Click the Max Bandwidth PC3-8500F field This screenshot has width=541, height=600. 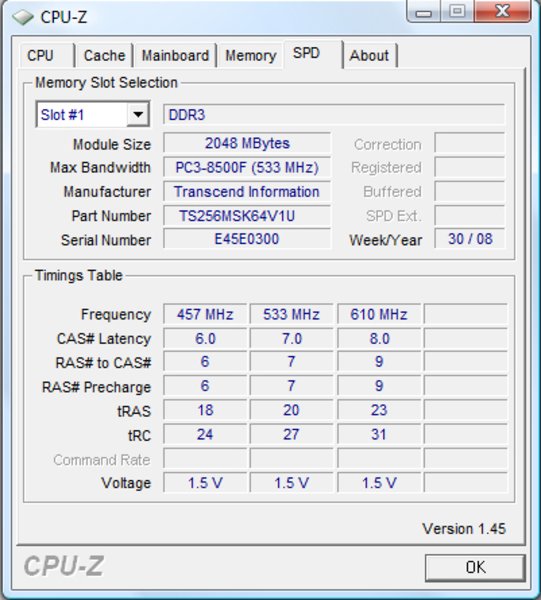point(247,167)
